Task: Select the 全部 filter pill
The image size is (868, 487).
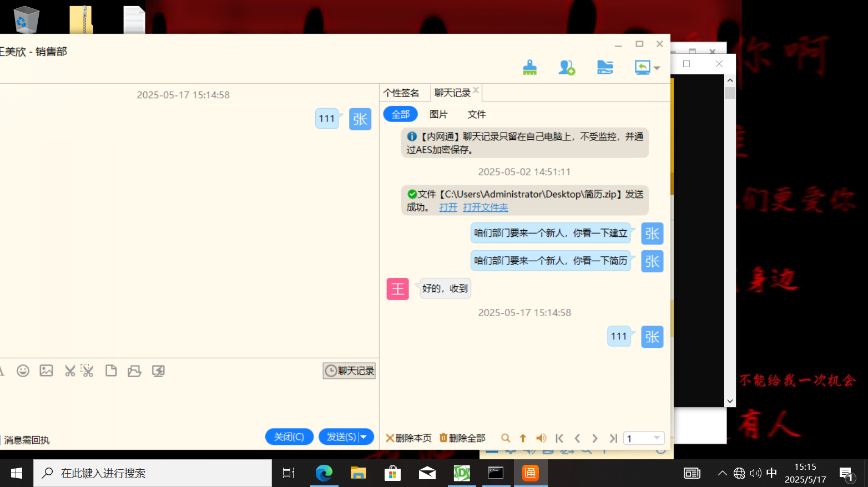Action: coord(400,114)
